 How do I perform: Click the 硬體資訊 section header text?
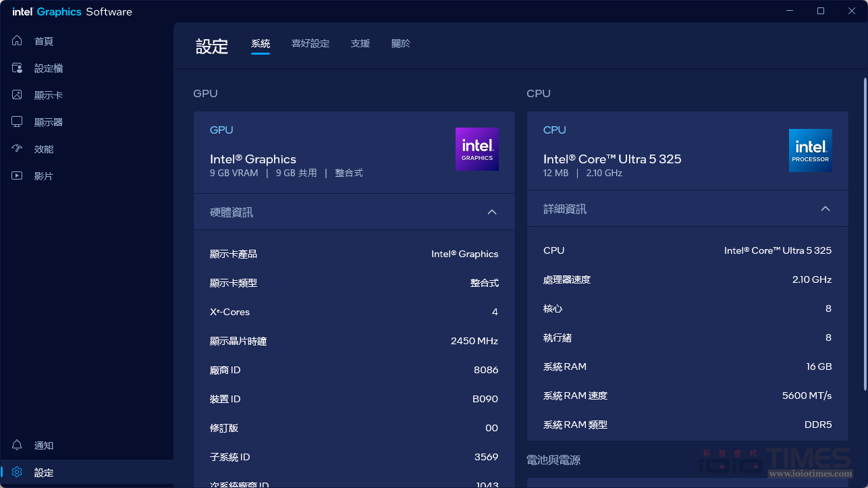click(232, 213)
